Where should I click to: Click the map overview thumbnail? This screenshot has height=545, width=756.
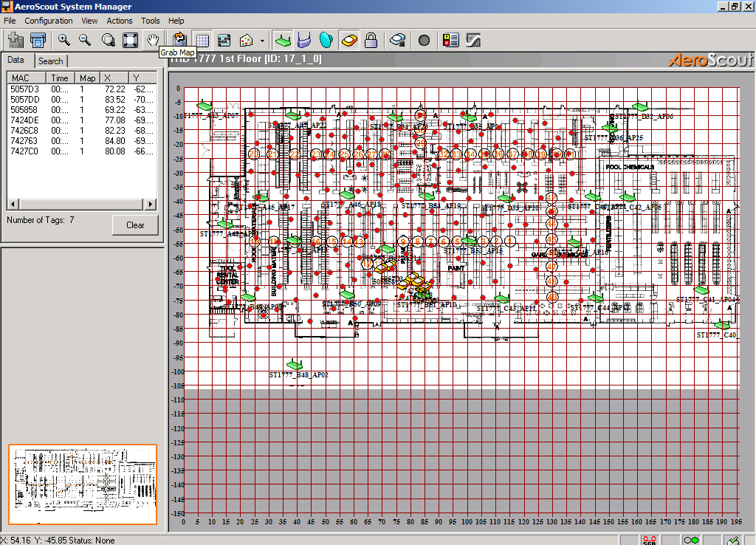click(x=83, y=484)
